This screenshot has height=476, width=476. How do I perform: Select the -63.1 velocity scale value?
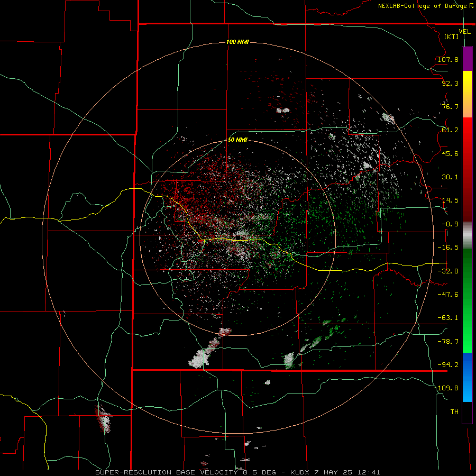tap(448, 318)
